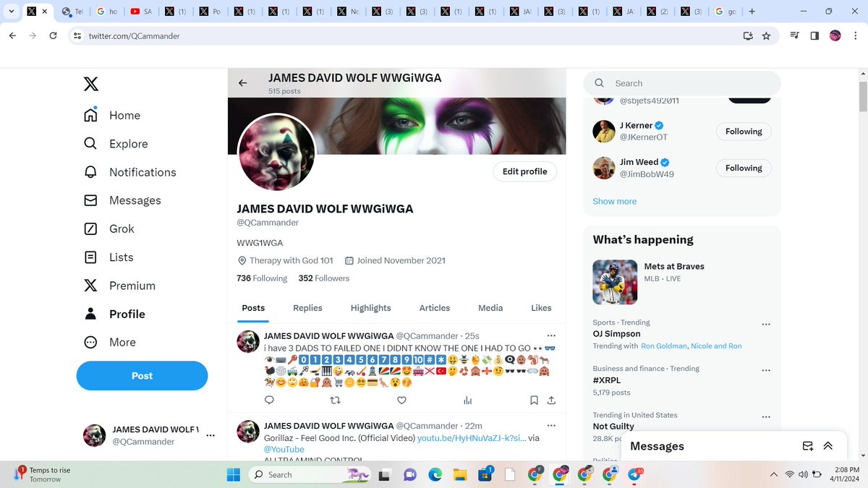Image resolution: width=868 pixels, height=488 pixels.
Task: Open the Ron Goldman trending link
Action: point(664,346)
